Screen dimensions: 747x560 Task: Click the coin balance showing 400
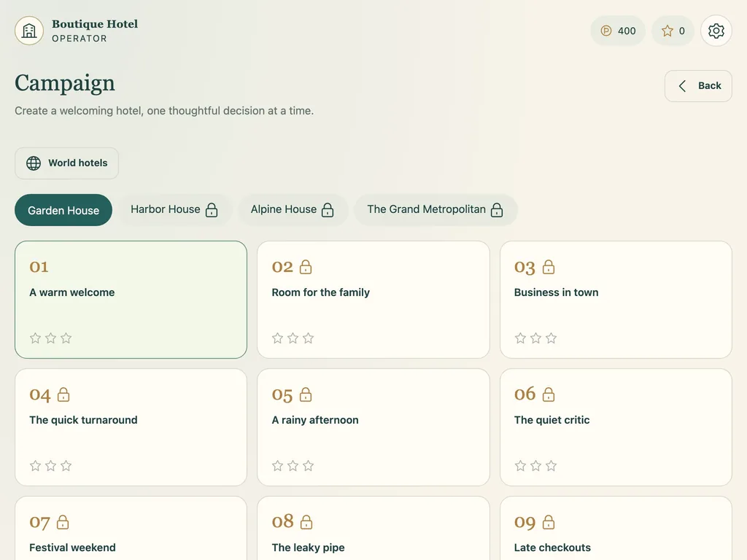tap(618, 31)
